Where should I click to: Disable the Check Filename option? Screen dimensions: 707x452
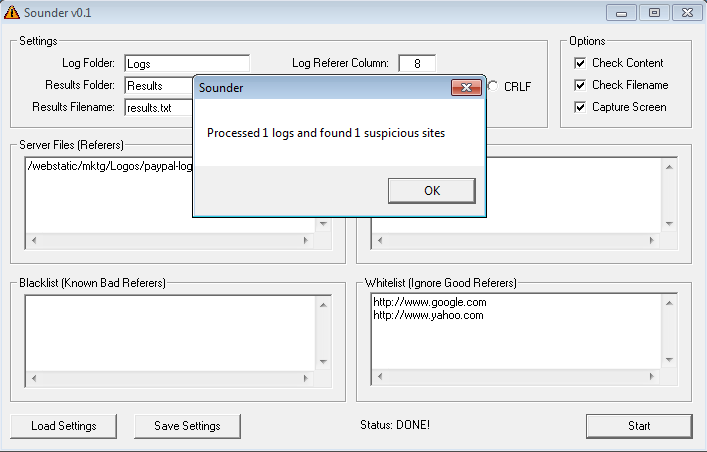pos(580,85)
